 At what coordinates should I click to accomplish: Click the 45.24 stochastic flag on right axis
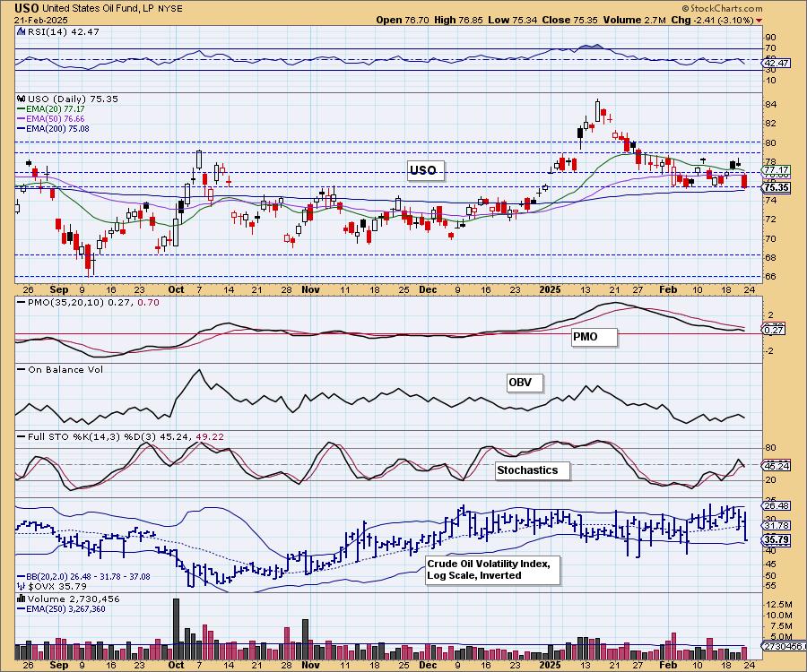(x=777, y=466)
